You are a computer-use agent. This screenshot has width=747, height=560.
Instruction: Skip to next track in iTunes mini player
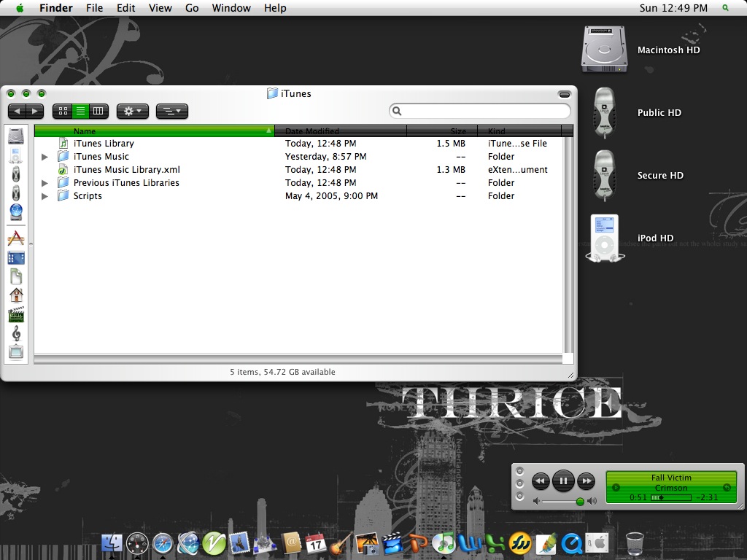tap(587, 481)
